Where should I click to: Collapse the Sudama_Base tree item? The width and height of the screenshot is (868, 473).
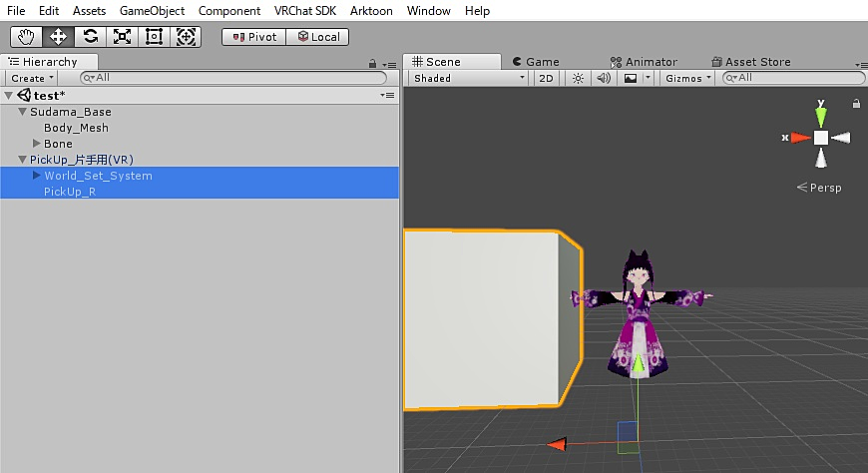[x=23, y=112]
